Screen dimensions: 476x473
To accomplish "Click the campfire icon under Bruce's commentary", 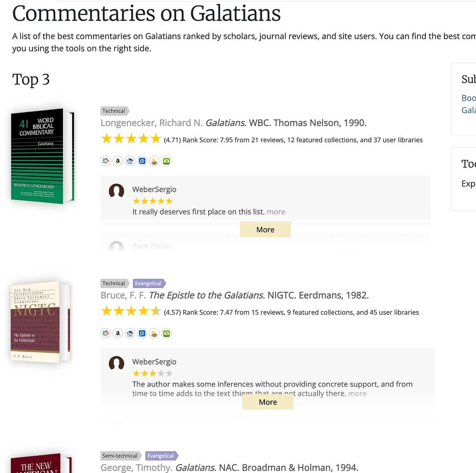I will pyautogui.click(x=154, y=334).
